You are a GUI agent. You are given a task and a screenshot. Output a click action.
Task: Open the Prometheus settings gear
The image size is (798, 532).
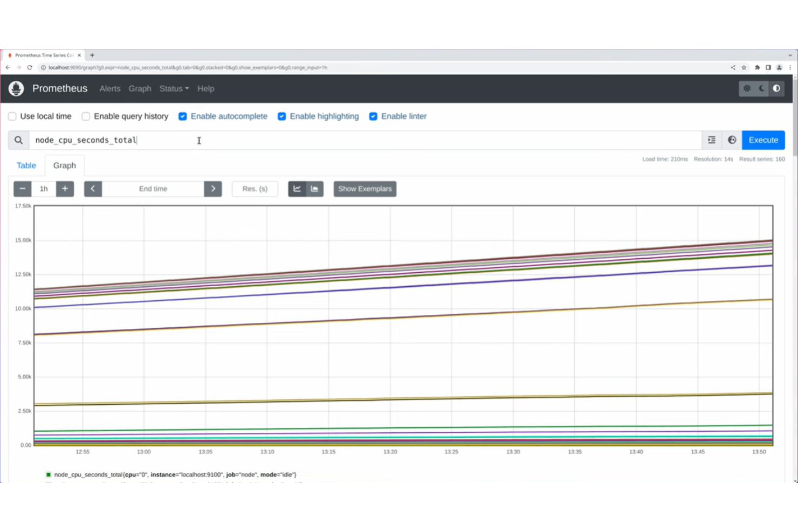click(x=747, y=88)
